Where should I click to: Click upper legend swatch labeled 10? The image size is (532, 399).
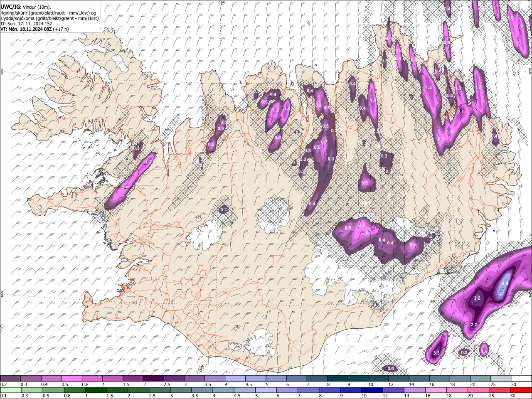(x=378, y=378)
